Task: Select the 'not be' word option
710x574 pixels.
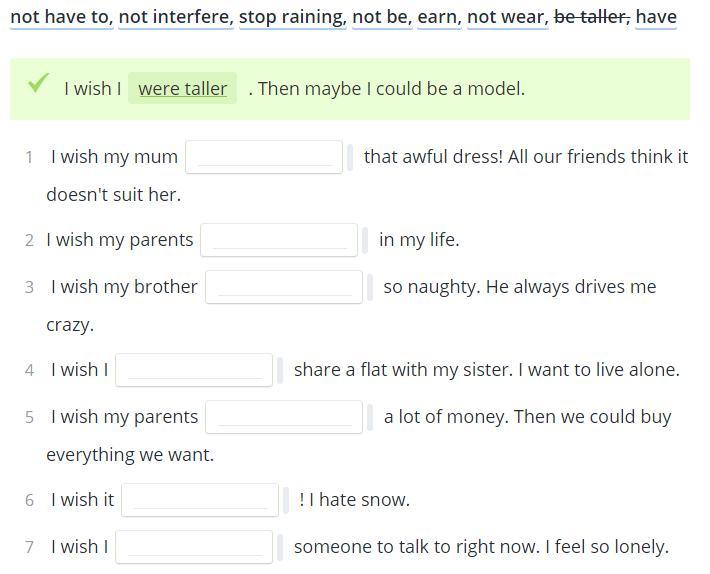Action: tap(382, 18)
